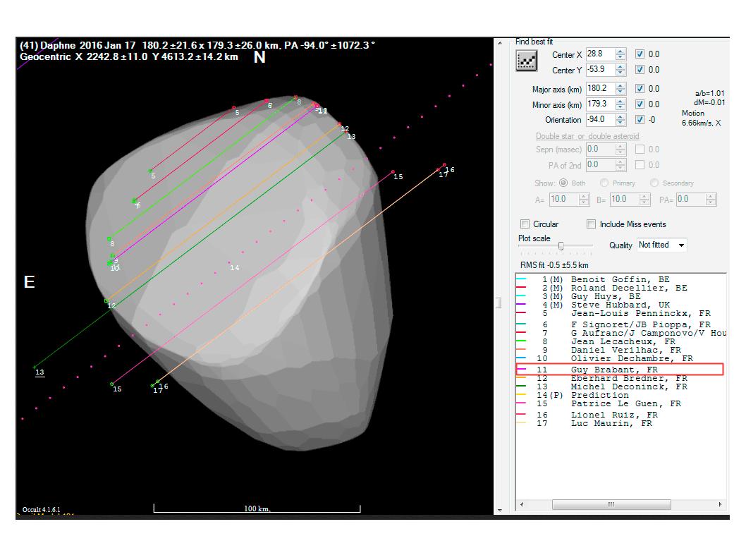Select the Secondary radio button
This screenshot has width=746, height=560.
(654, 183)
